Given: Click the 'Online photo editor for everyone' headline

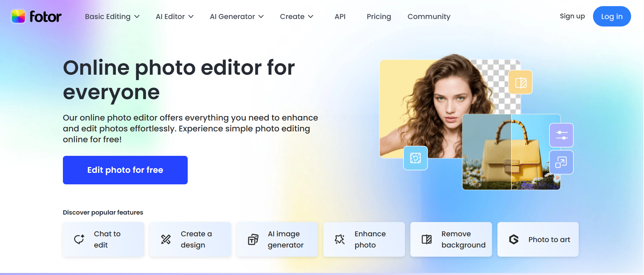Looking at the screenshot, I should point(179,80).
